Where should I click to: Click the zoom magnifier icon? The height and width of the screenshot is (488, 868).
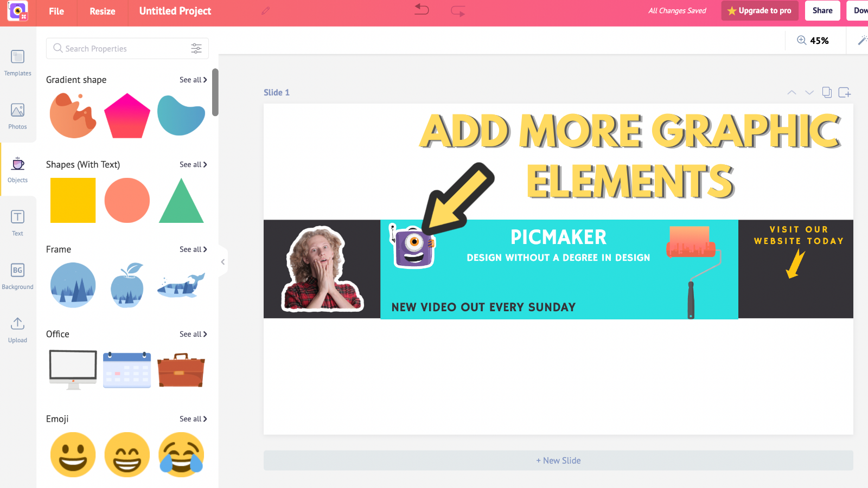(x=801, y=40)
